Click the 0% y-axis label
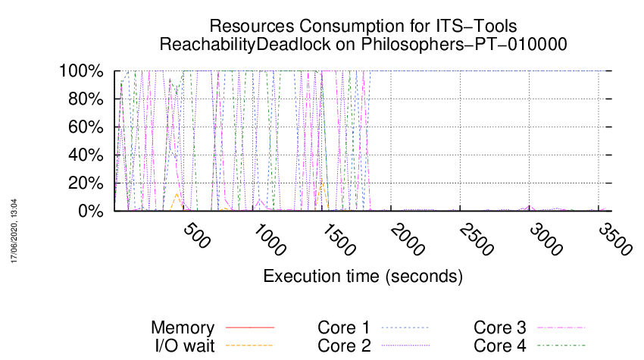 90,211
